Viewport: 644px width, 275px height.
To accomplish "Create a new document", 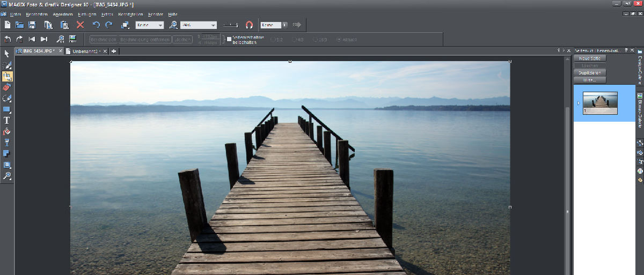I will pyautogui.click(x=8, y=25).
